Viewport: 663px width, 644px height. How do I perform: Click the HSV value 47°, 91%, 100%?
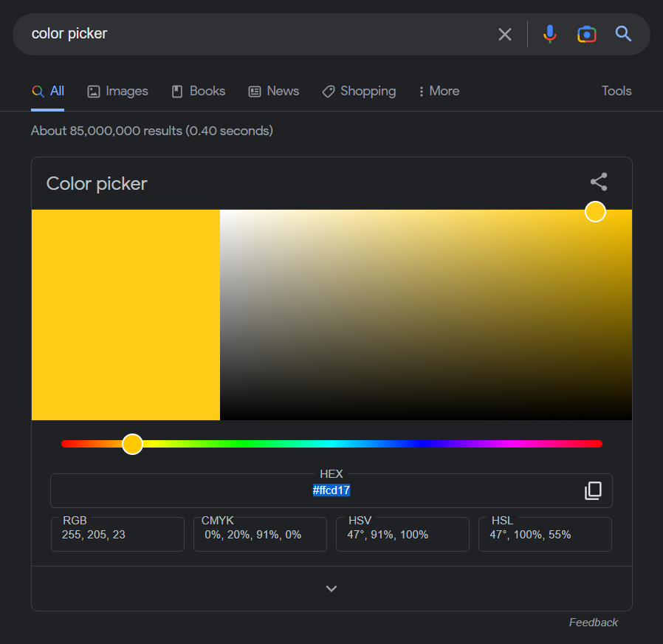[x=388, y=535]
